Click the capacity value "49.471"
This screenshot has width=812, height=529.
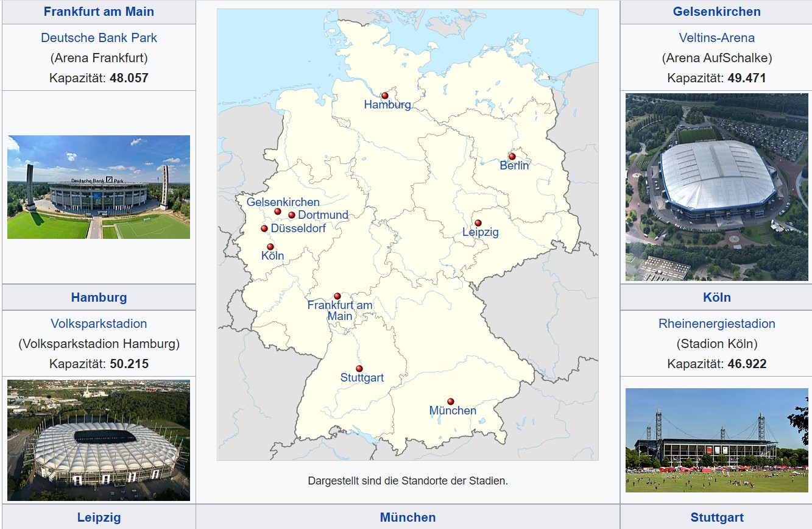tap(747, 78)
